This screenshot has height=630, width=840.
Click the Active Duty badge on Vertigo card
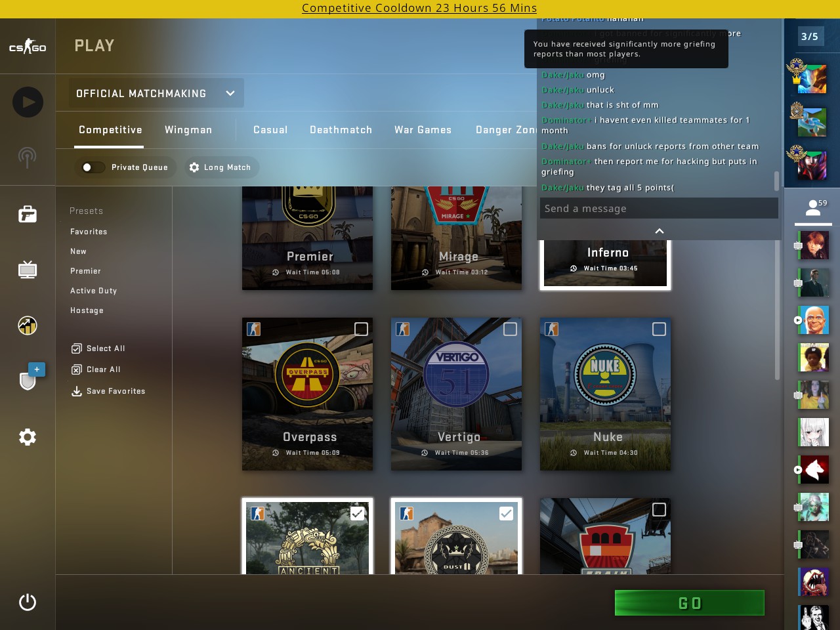pyautogui.click(x=403, y=329)
